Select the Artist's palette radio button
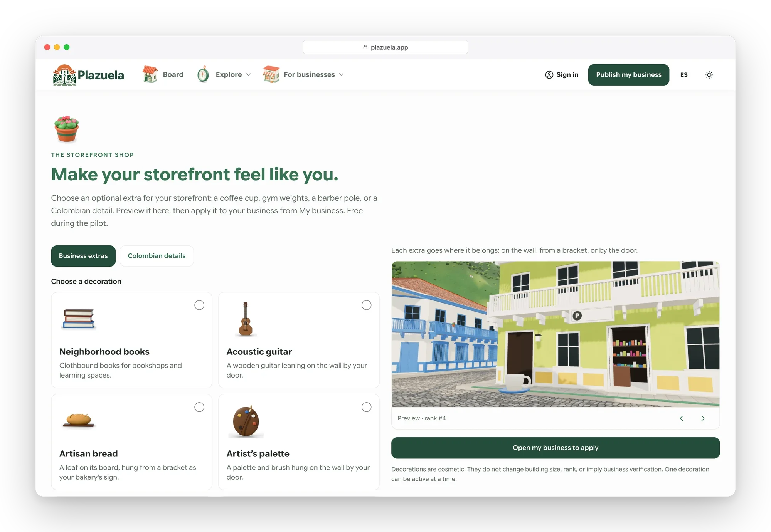 [x=367, y=407]
